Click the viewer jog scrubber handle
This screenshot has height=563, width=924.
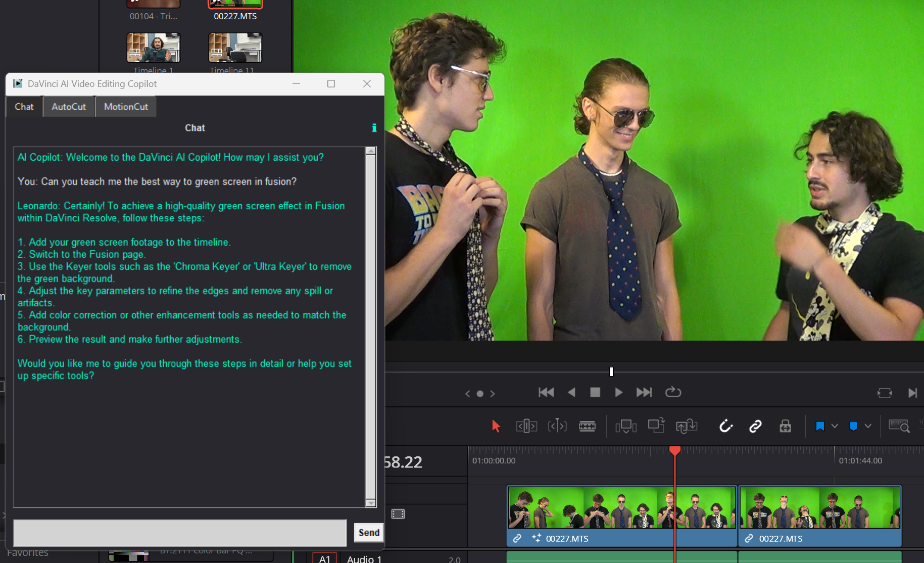point(611,372)
